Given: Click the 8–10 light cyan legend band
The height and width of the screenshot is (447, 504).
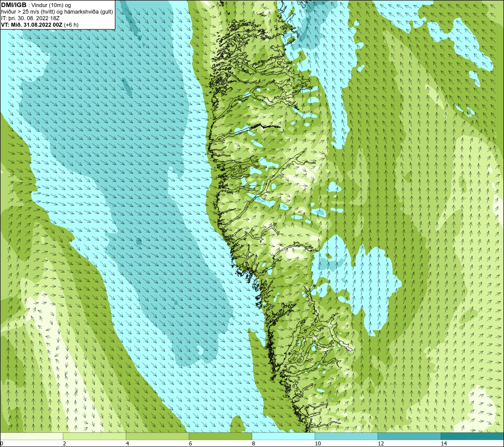Looking at the screenshot, I should tap(283, 436).
